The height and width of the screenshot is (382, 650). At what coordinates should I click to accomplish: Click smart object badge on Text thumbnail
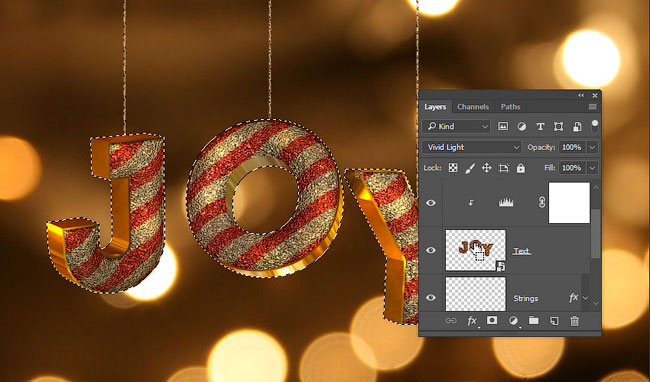500,266
